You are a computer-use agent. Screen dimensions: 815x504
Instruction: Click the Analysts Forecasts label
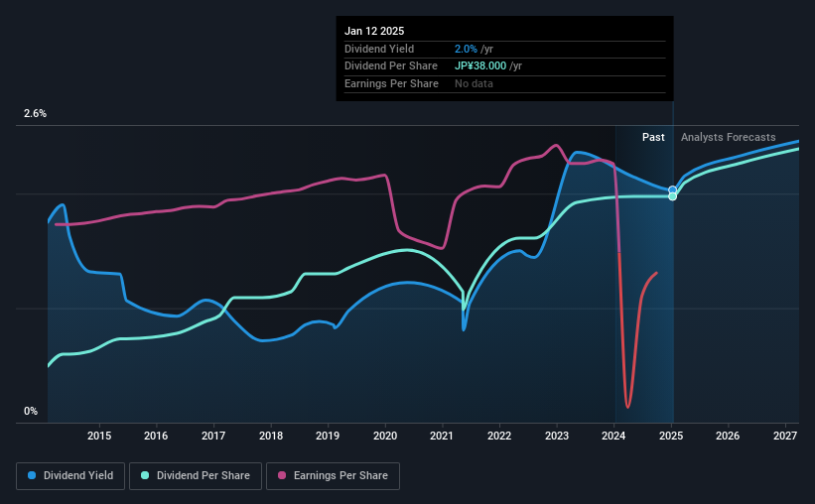(x=729, y=137)
